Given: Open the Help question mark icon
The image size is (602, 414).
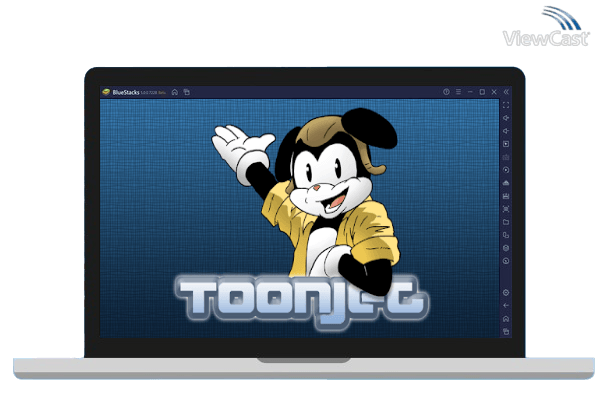Looking at the screenshot, I should [446, 92].
